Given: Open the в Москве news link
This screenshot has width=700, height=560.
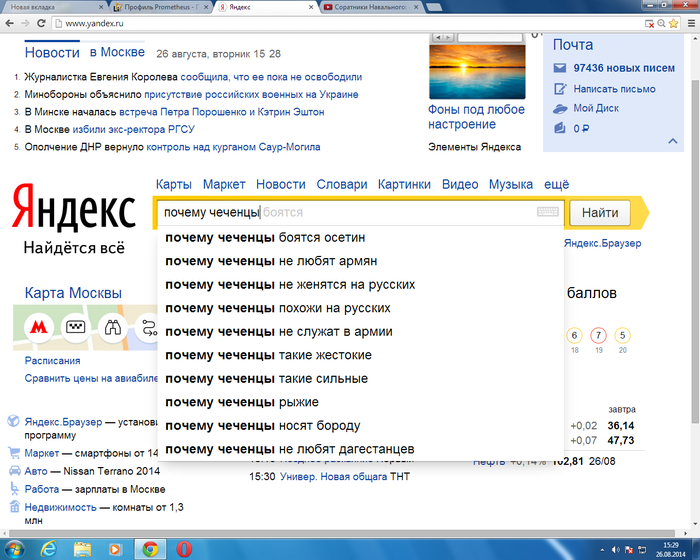Looking at the screenshot, I should point(117,52).
